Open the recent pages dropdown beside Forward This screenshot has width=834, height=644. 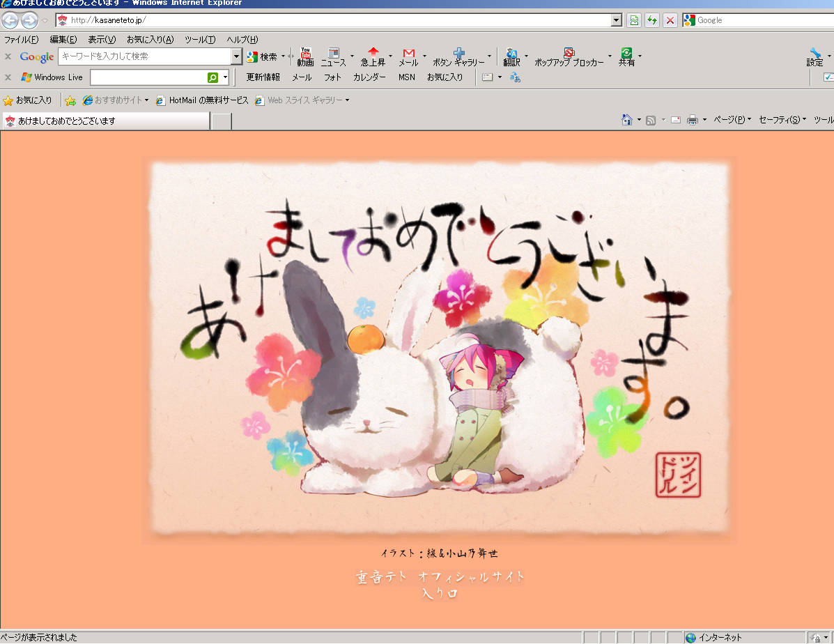(x=45, y=21)
